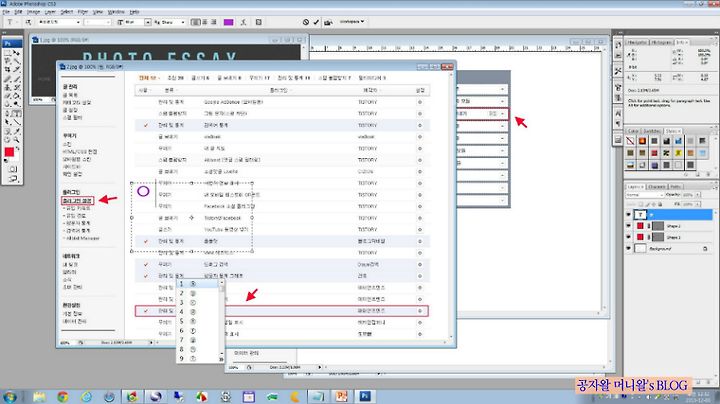This screenshot has height=404, width=720.
Task: Open the File menu
Action: click(6, 11)
